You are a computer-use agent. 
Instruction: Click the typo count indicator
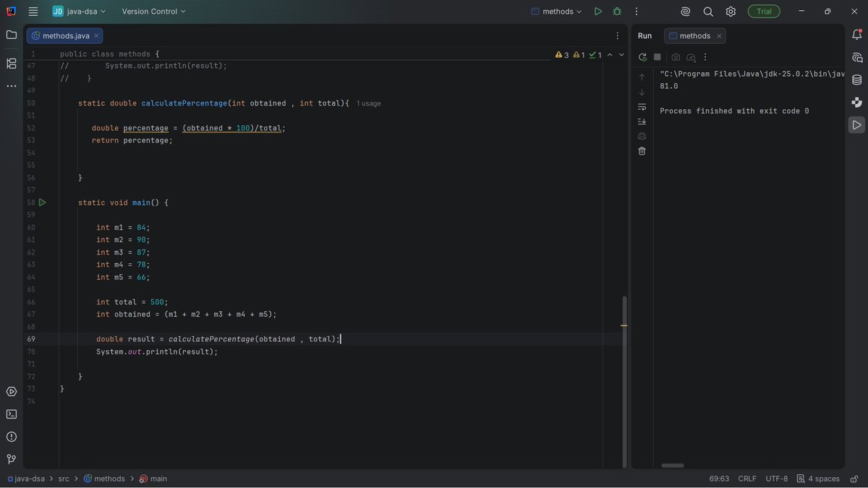(595, 55)
